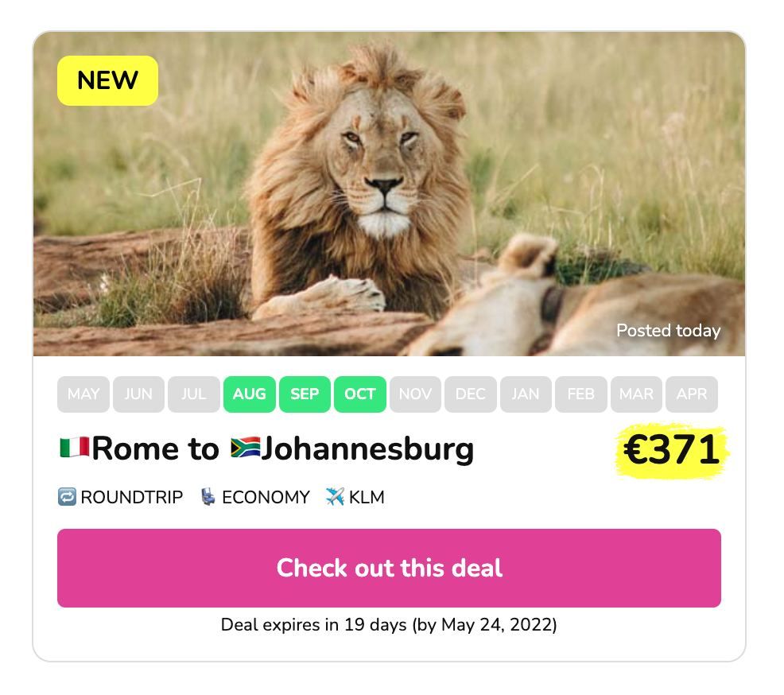
Task: Select the JUN month chip
Action: tap(138, 394)
